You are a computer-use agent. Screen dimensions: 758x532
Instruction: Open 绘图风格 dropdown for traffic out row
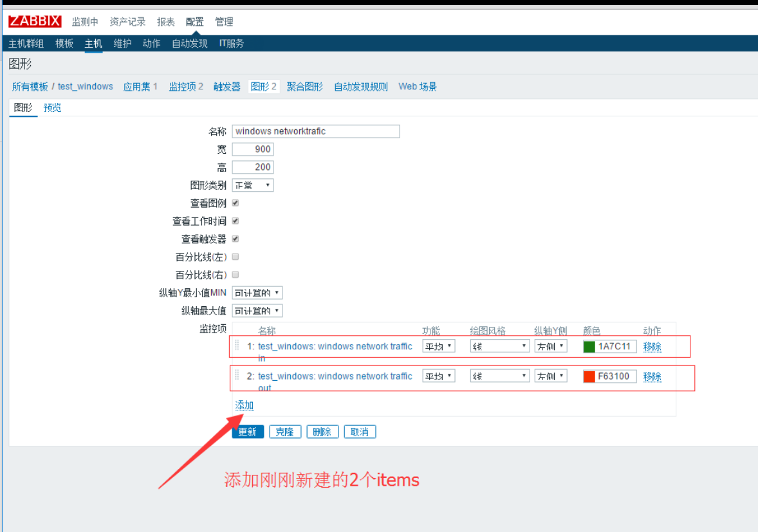coord(499,376)
